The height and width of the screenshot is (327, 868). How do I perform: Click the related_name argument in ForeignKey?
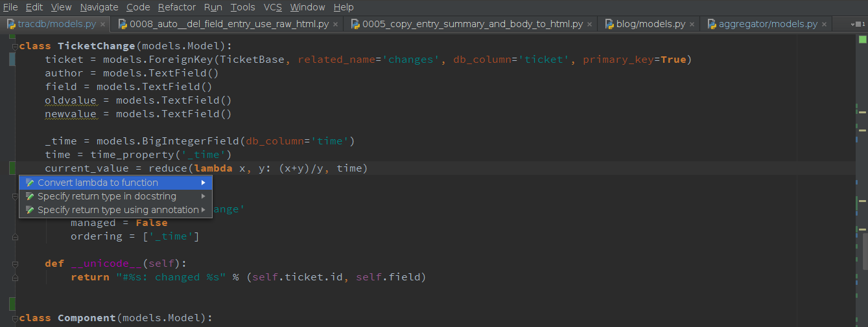click(336, 60)
